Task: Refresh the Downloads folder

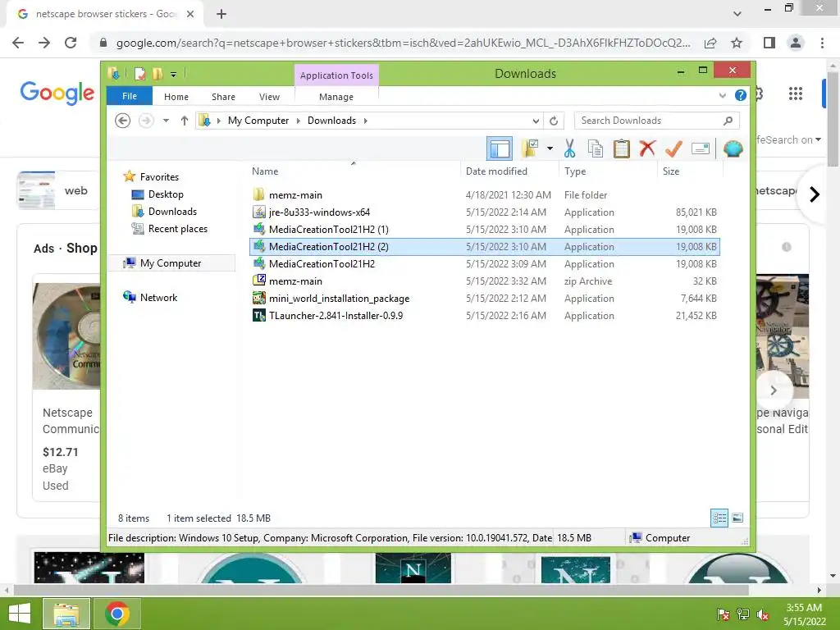Action: (554, 121)
